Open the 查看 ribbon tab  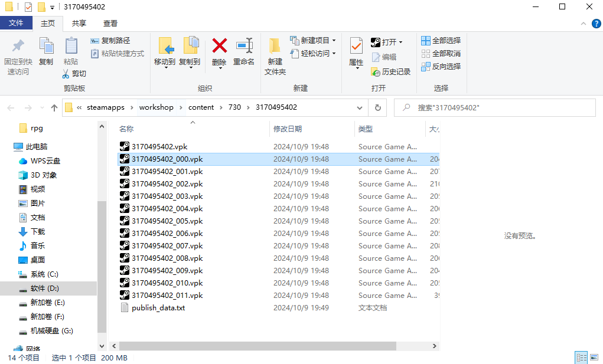click(110, 24)
